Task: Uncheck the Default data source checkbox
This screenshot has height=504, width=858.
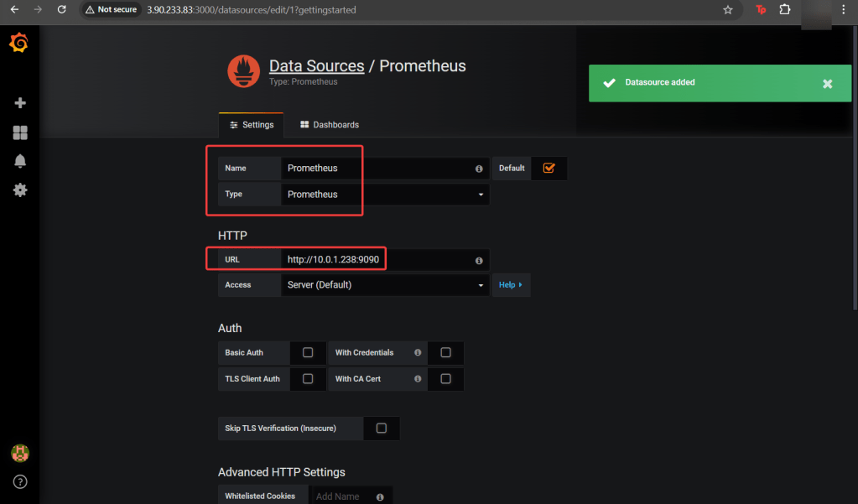Action: pos(549,168)
